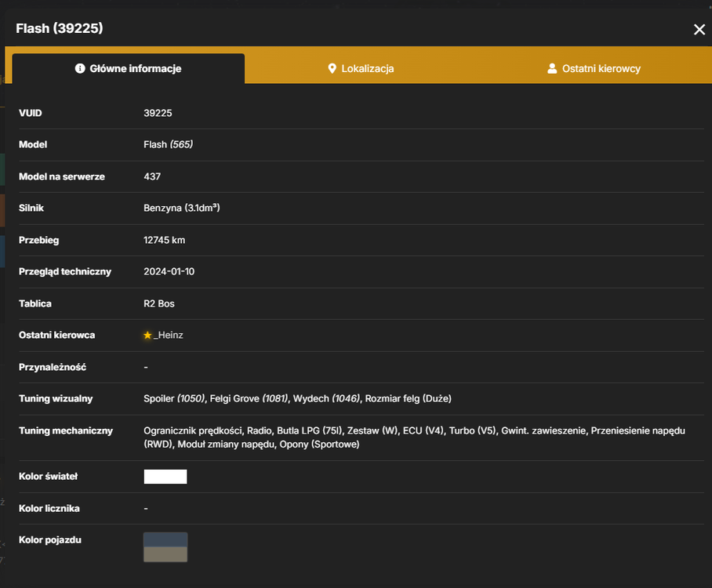Viewport: 712px width, 588px height.
Task: Click the Gwint. zawieszenie tuning entry
Action: pyautogui.click(x=543, y=431)
